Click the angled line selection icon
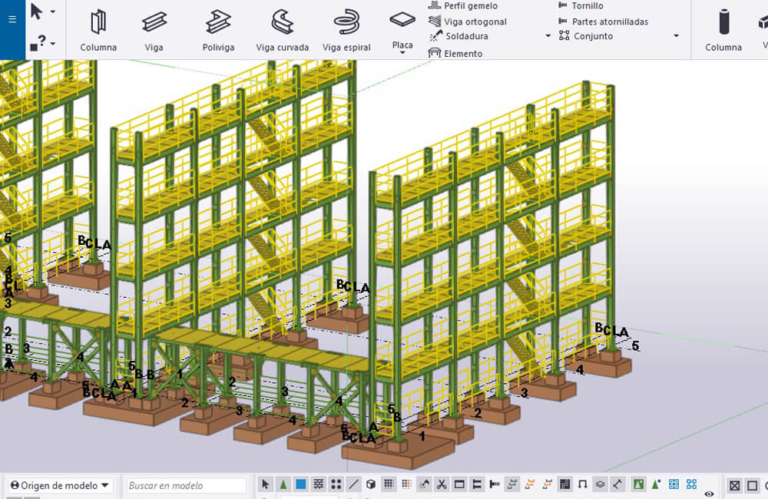Image resolution: width=768 pixels, height=499 pixels. click(x=618, y=484)
